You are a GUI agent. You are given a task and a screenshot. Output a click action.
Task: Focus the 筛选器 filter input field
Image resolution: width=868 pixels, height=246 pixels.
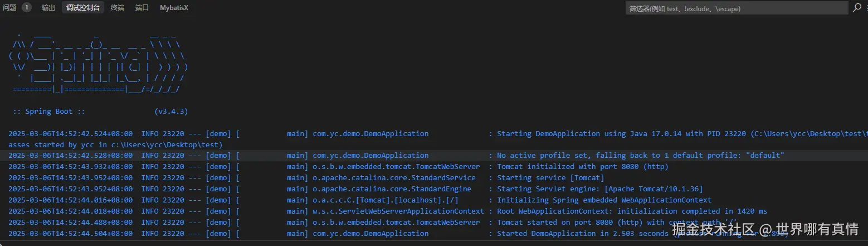[735, 8]
